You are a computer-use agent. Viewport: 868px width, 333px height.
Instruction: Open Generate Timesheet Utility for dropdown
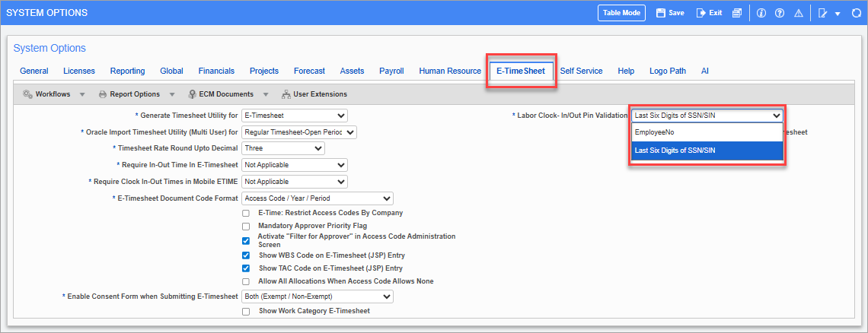(295, 116)
